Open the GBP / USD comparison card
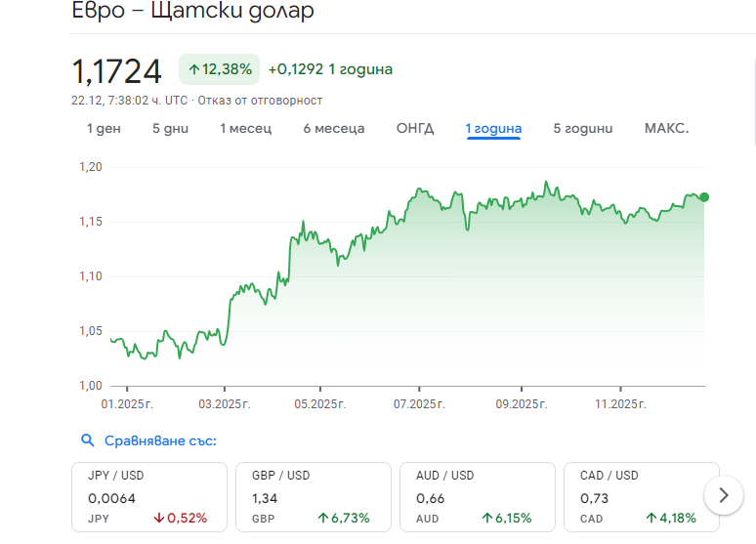756x544 pixels. (314, 497)
